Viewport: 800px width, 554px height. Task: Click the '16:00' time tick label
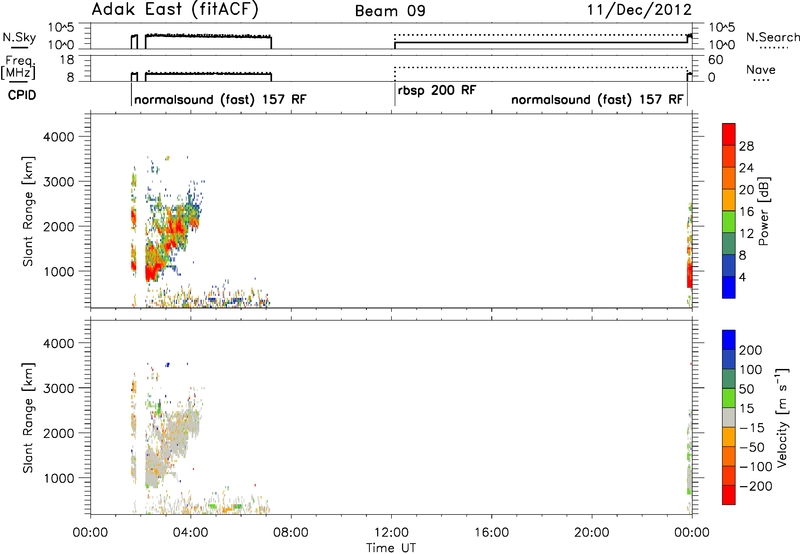click(x=491, y=533)
